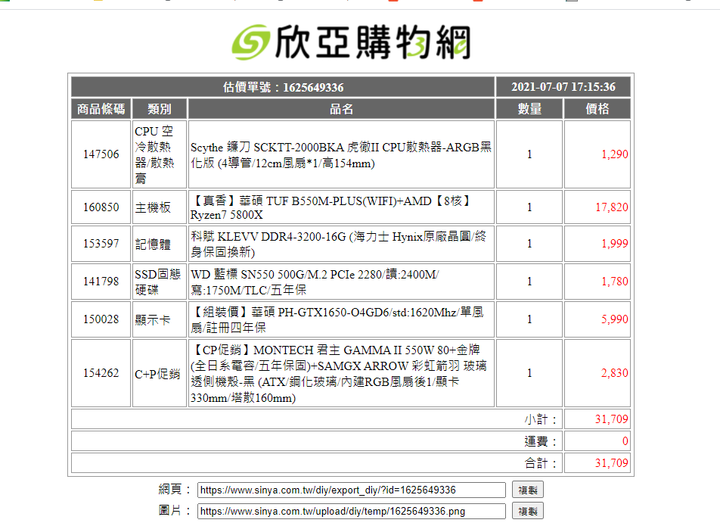Click the quantity 1 in the 顯示卡 row
This screenshot has width=720, height=526.
point(529,319)
